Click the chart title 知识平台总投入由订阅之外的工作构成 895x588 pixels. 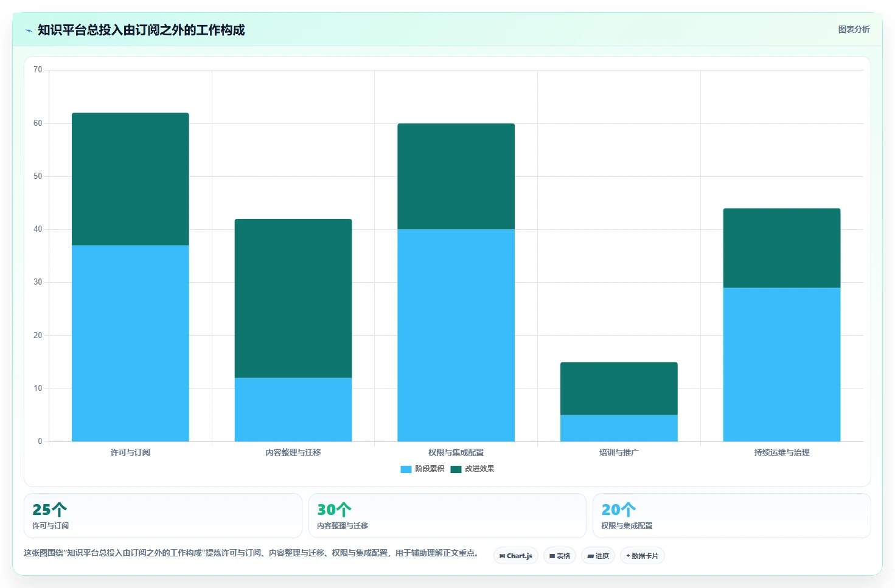tap(141, 30)
